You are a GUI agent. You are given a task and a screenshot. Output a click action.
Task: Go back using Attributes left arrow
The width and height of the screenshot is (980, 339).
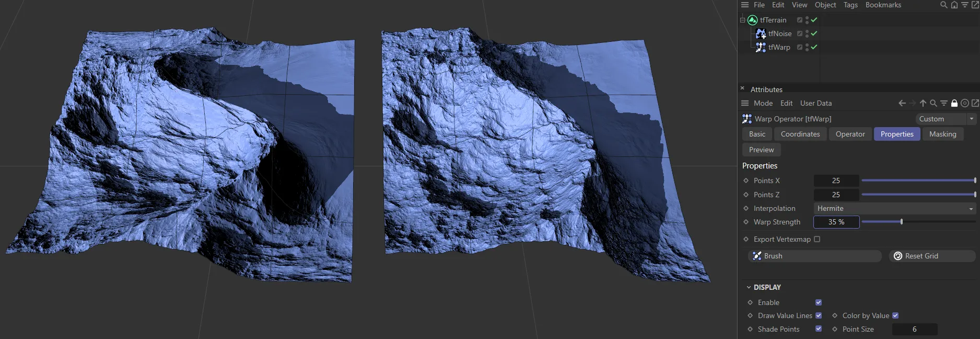902,103
